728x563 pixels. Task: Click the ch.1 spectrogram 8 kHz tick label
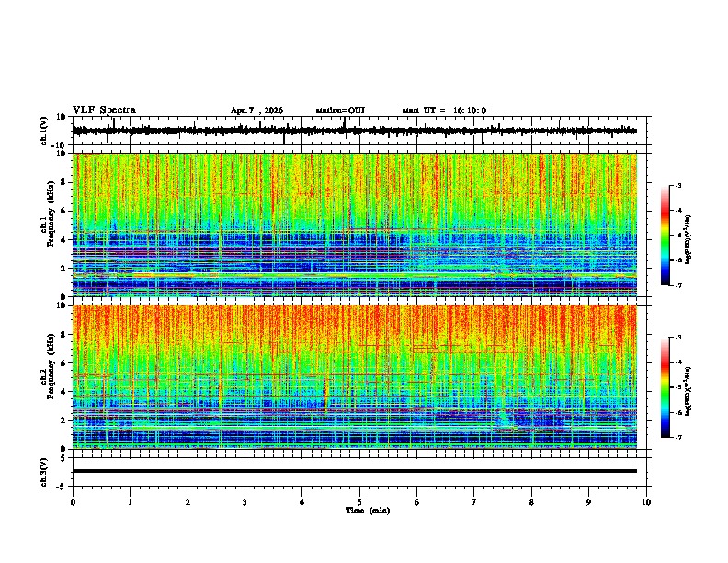(x=63, y=182)
